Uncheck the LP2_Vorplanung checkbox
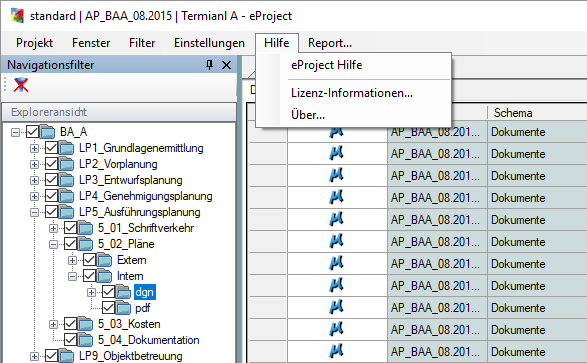Screen dimensions: 587x363 pyautogui.click(x=51, y=164)
